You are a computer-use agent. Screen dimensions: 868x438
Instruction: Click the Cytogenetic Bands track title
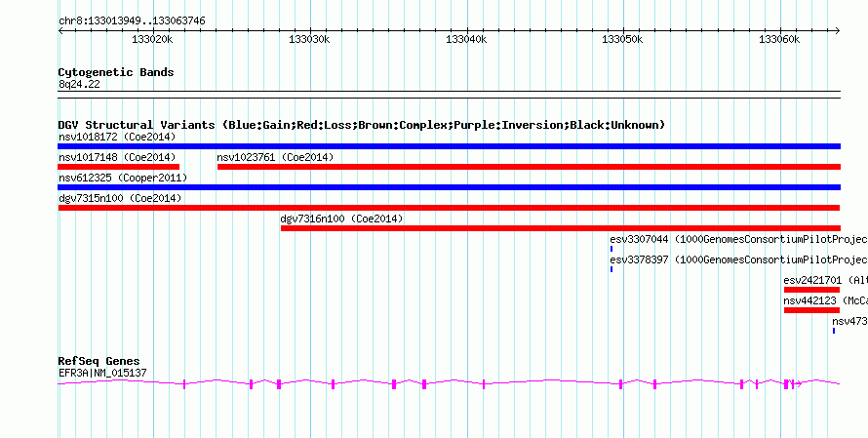tap(116, 72)
